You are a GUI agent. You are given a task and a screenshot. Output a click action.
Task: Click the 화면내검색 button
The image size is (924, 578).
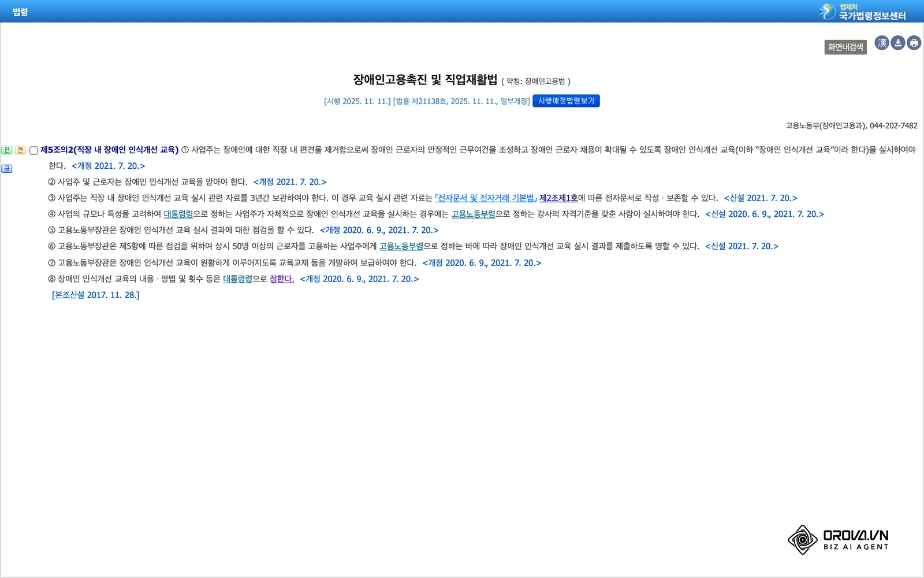[x=845, y=47]
